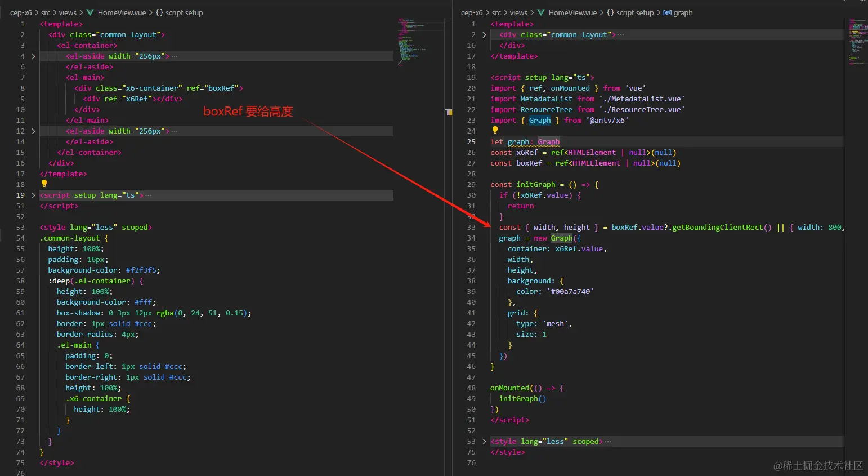Open cep-x6 breadcrumb in right editor

tap(472, 12)
